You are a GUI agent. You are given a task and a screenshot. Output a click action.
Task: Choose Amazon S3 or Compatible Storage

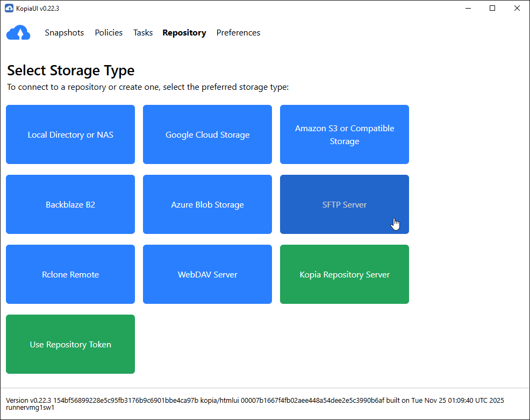(344, 134)
